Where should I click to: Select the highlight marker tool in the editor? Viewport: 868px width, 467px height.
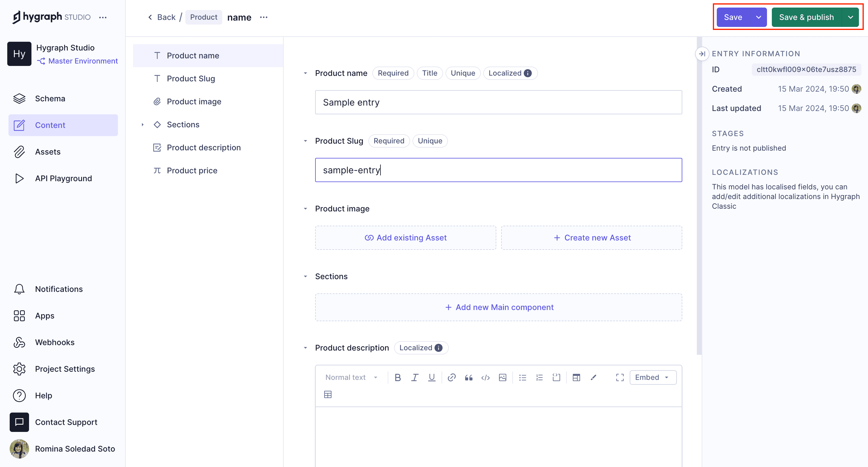(x=593, y=377)
